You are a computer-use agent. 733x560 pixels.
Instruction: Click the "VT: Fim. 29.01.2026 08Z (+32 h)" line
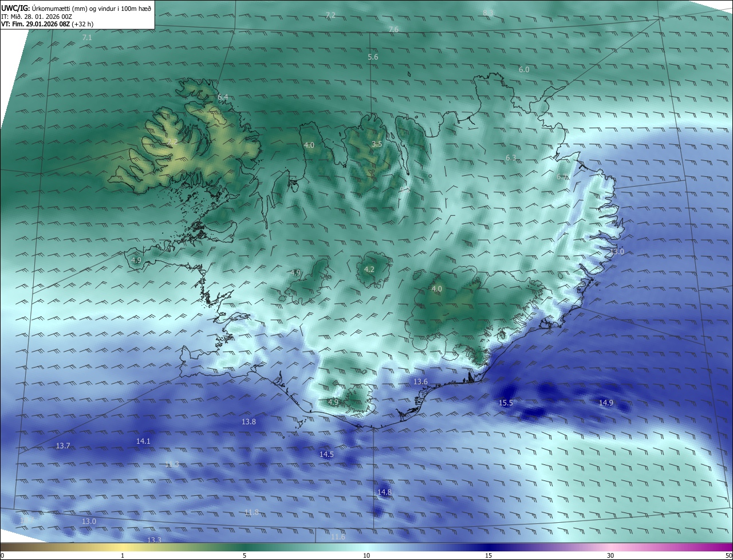(x=48, y=24)
